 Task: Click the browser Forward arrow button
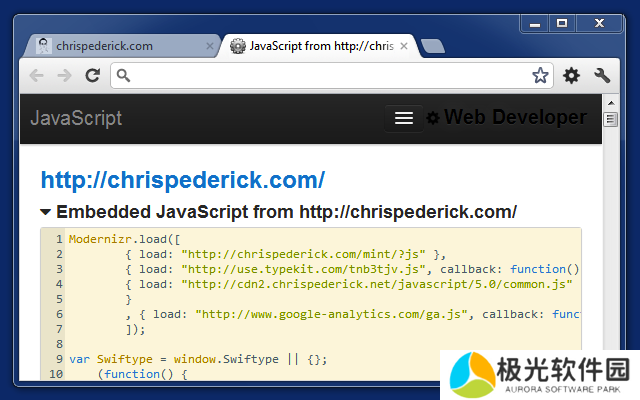pos(64,75)
